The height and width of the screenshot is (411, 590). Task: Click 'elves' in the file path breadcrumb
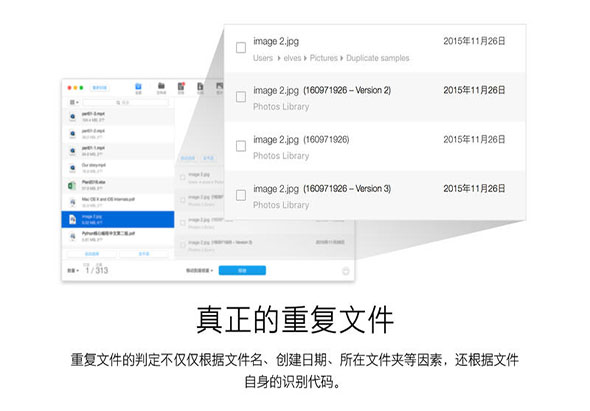[292, 58]
